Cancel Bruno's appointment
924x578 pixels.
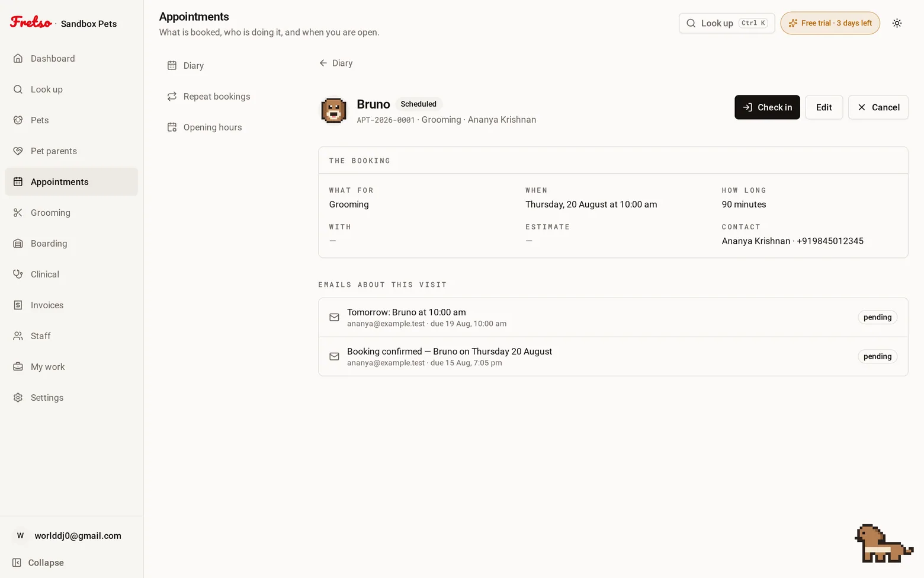click(x=878, y=107)
